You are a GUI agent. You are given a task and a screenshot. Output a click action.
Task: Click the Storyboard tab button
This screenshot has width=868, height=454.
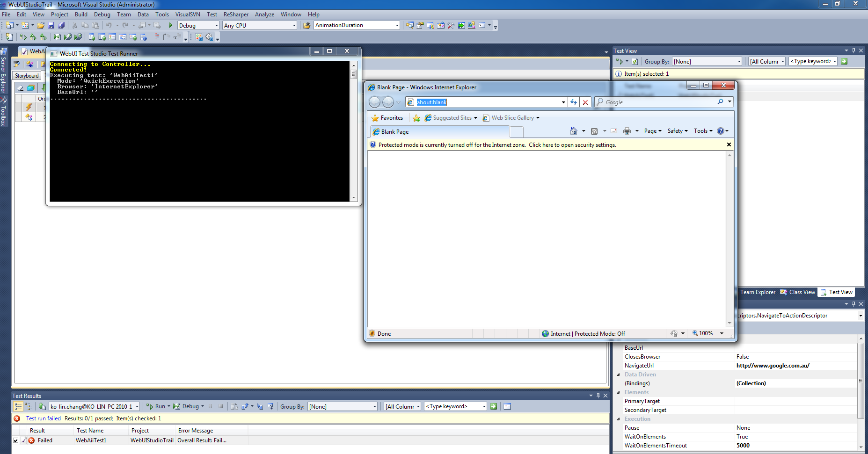27,76
